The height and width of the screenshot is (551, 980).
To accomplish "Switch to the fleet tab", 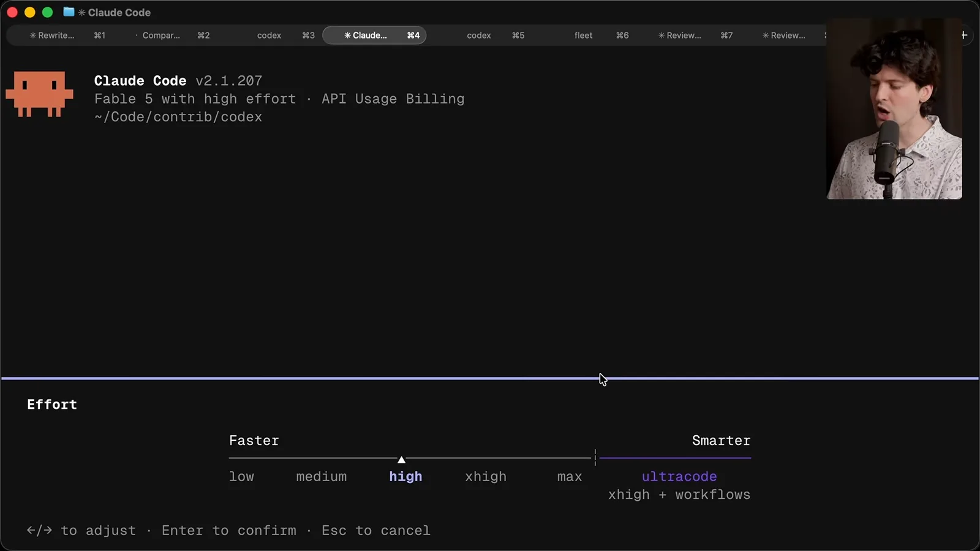I will [600, 36].
